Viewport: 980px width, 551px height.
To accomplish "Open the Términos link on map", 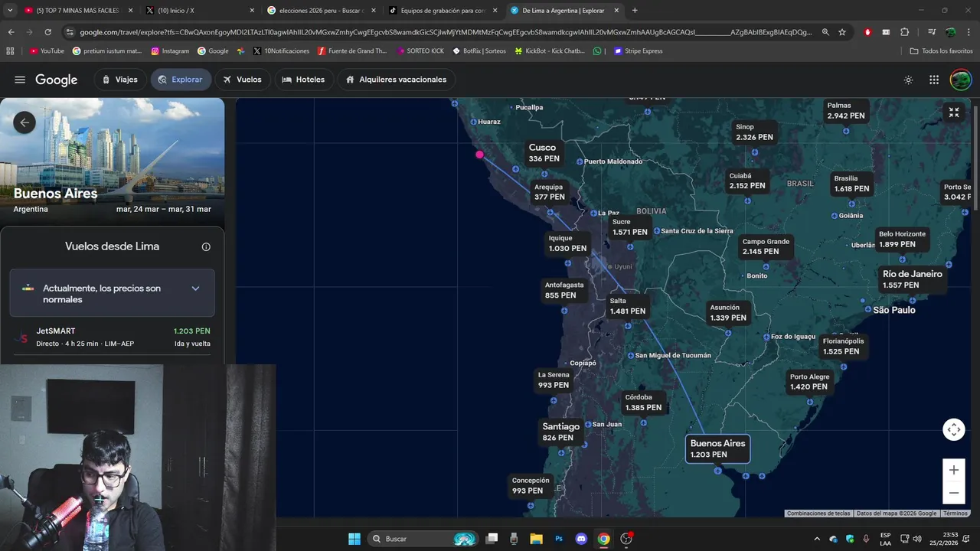I will coord(955,514).
